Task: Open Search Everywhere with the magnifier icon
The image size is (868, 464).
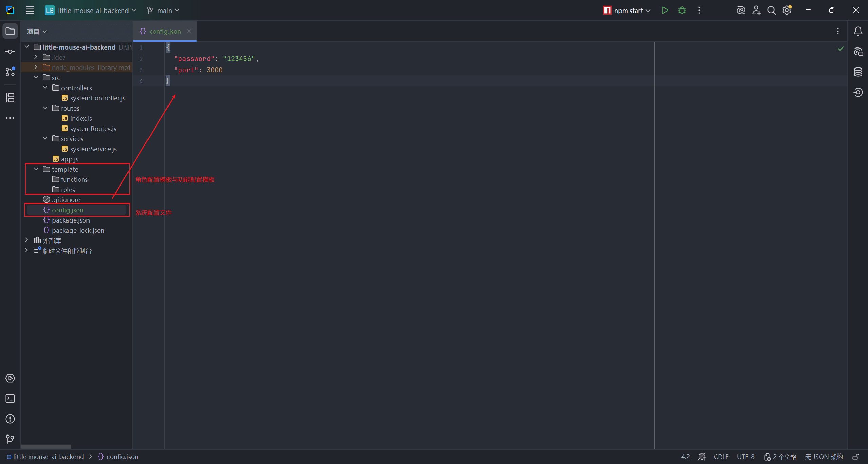Action: (x=772, y=10)
